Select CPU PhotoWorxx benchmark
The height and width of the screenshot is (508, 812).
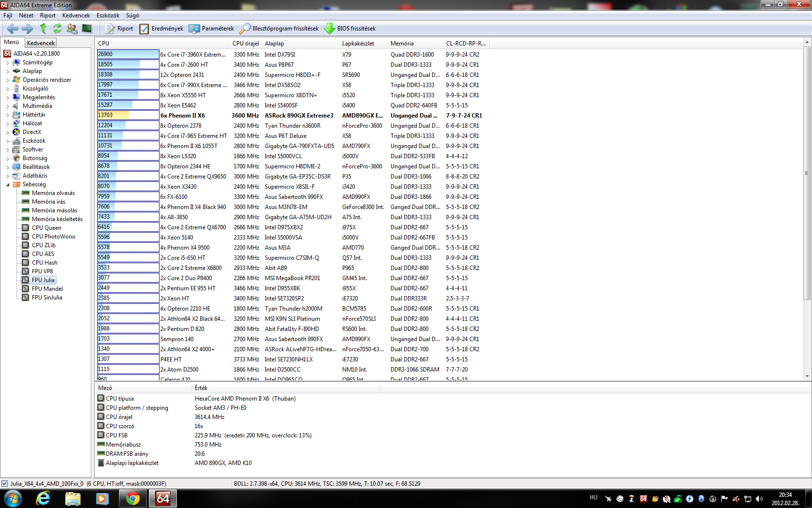point(54,237)
